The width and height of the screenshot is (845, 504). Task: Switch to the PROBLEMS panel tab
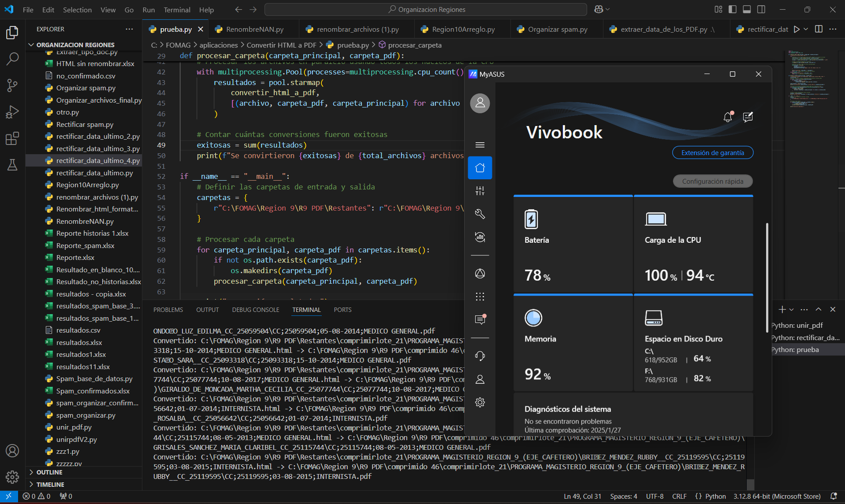[x=168, y=310]
